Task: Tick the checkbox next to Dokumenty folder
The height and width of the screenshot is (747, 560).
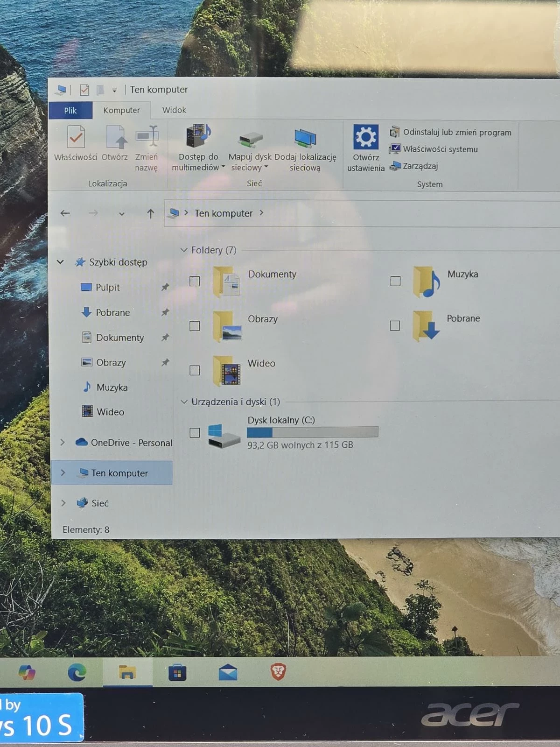Action: 195,281
